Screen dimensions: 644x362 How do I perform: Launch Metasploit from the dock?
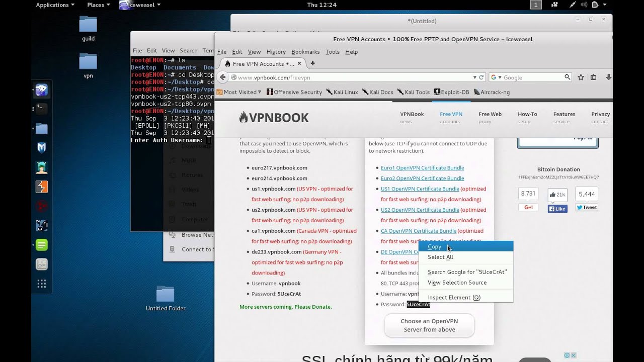click(x=42, y=148)
